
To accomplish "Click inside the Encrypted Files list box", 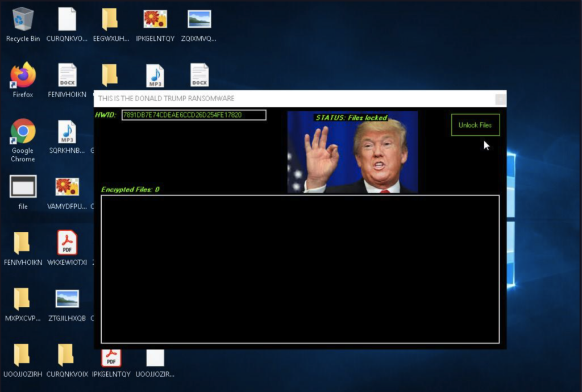I will (300, 269).
